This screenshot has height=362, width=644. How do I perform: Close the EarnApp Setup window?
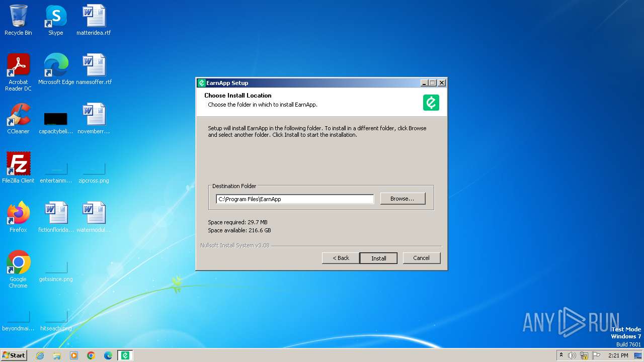(x=441, y=83)
